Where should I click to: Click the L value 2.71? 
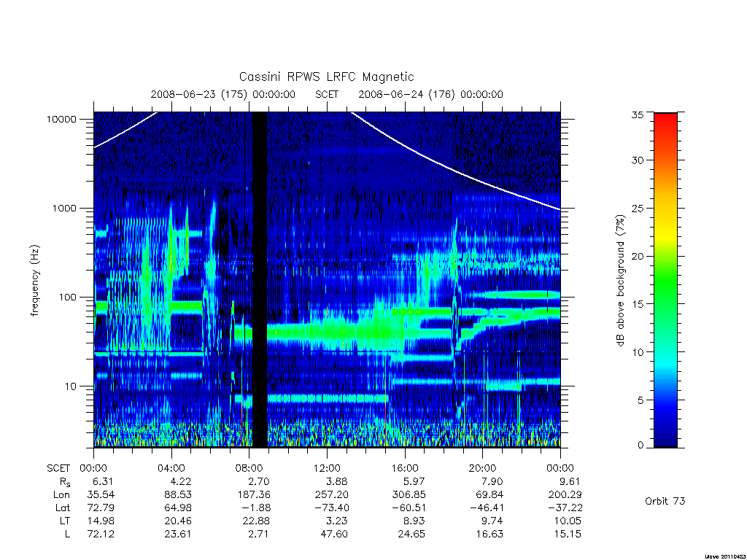coord(258,534)
